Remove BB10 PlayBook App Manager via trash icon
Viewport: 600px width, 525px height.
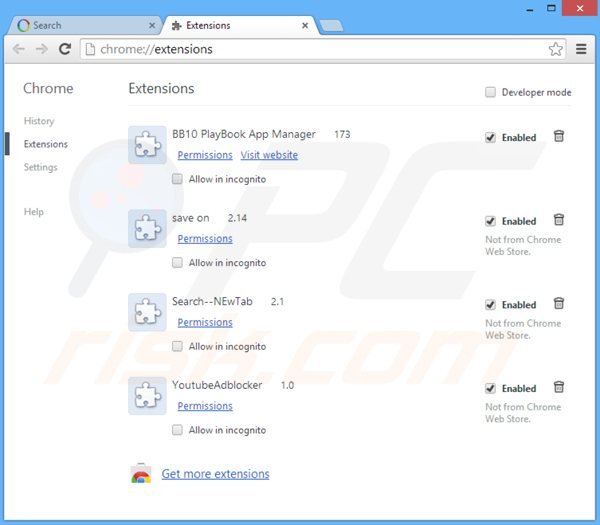(x=559, y=136)
